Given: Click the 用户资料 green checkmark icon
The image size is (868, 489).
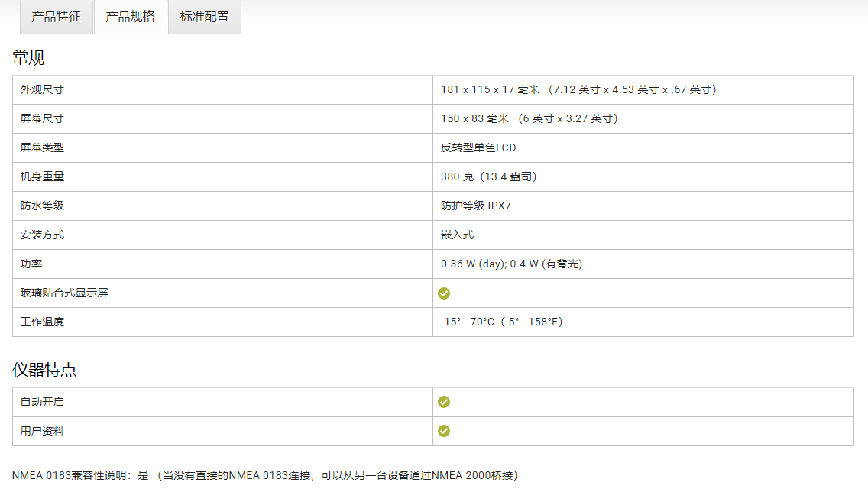Looking at the screenshot, I should click(444, 431).
